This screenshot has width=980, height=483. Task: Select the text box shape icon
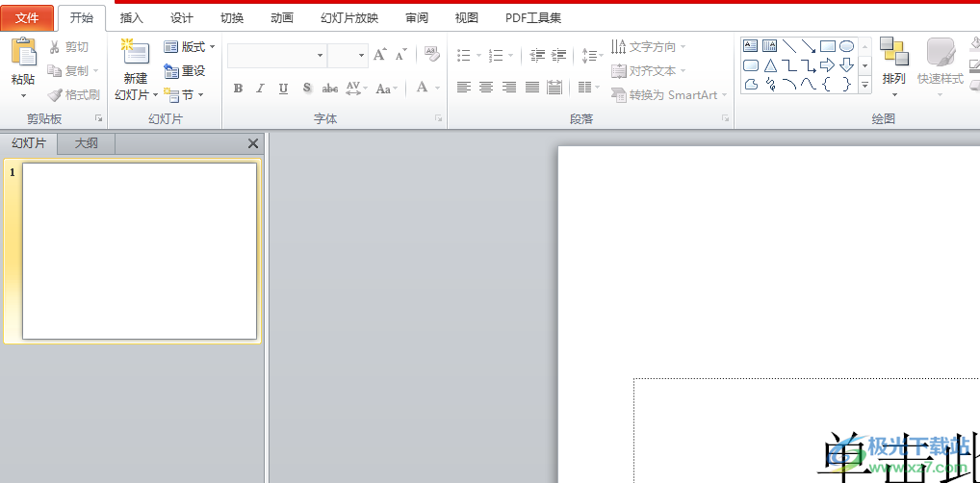[751, 46]
